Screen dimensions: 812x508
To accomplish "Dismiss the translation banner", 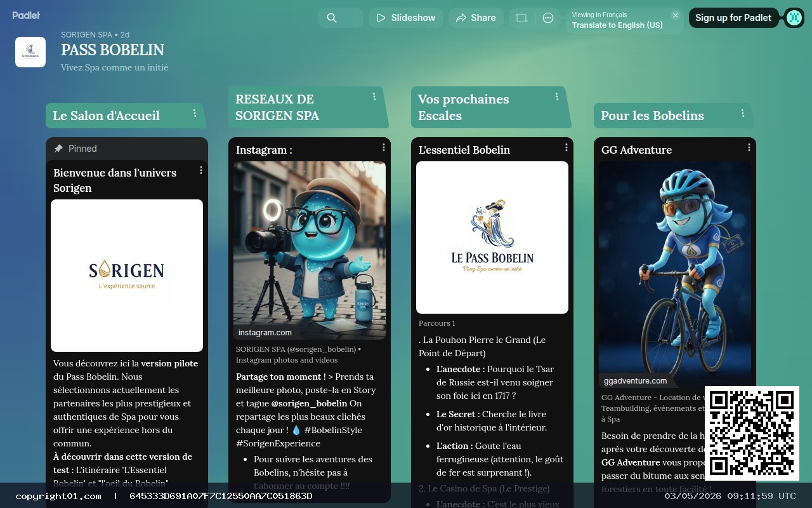I will click(676, 15).
